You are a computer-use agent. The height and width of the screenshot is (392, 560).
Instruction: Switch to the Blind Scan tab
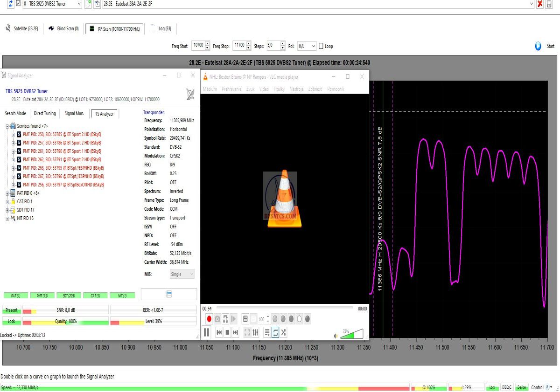pyautogui.click(x=63, y=29)
